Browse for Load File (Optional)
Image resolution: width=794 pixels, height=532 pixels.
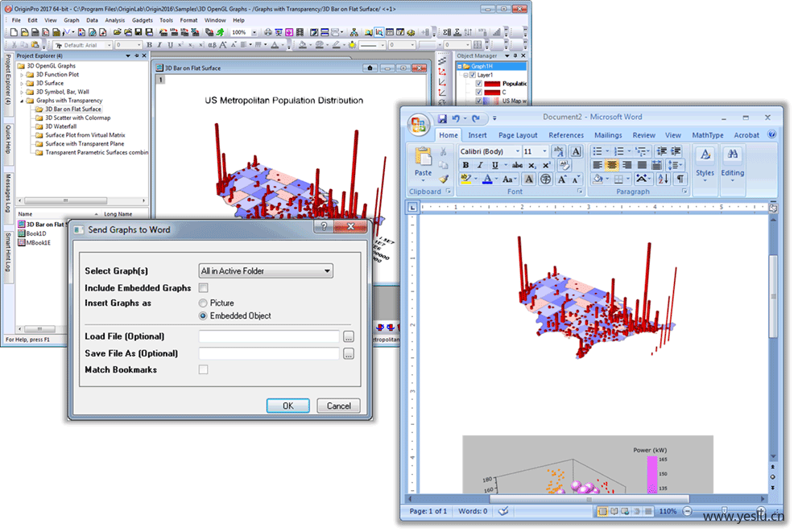(x=349, y=336)
